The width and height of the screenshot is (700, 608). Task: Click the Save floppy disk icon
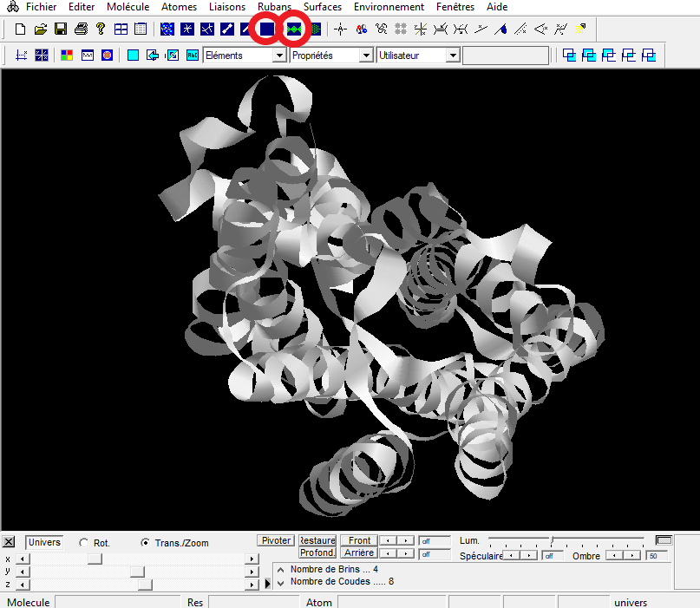coord(61,29)
